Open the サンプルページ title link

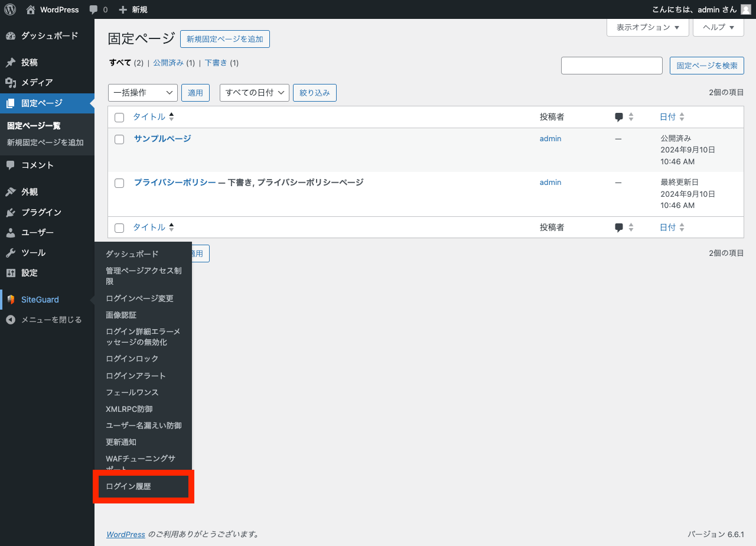pyautogui.click(x=162, y=138)
